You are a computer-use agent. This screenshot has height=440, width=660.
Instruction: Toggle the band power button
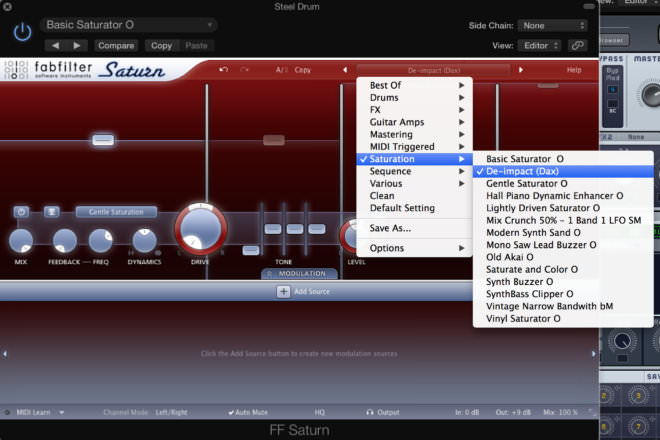pyautogui.click(x=21, y=212)
